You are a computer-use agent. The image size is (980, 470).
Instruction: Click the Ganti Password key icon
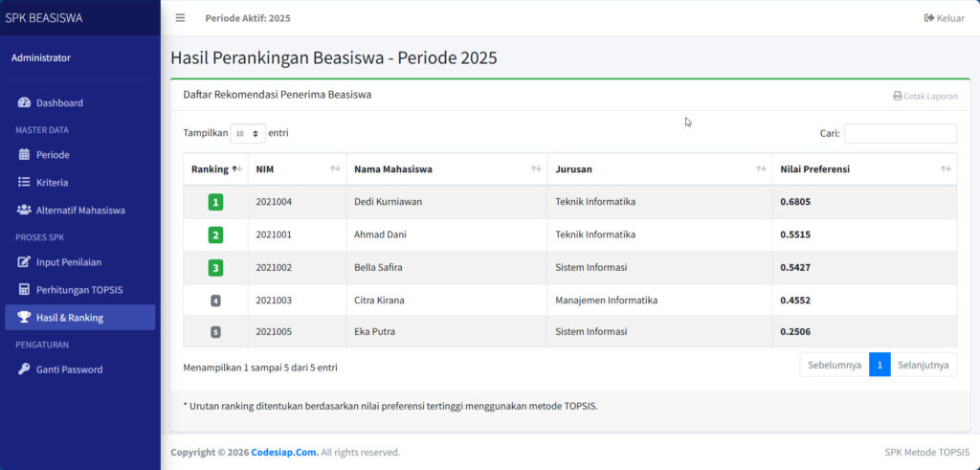(24, 369)
